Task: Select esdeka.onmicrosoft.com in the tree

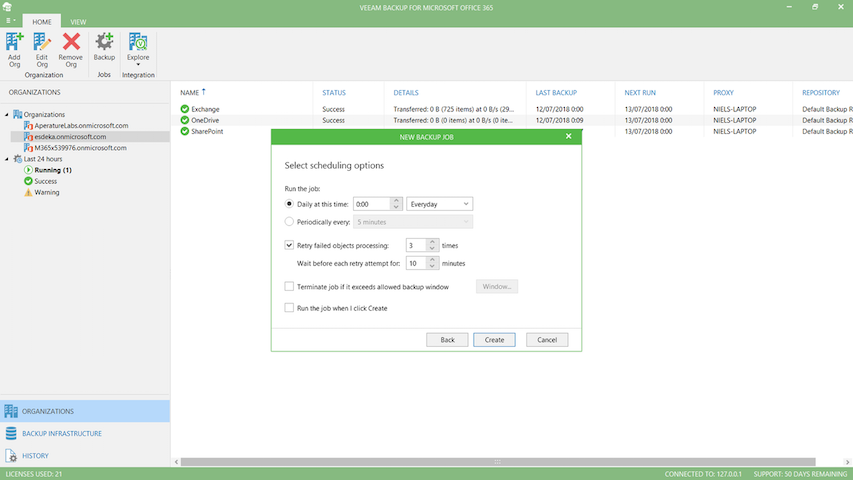Action: pyautogui.click(x=70, y=137)
